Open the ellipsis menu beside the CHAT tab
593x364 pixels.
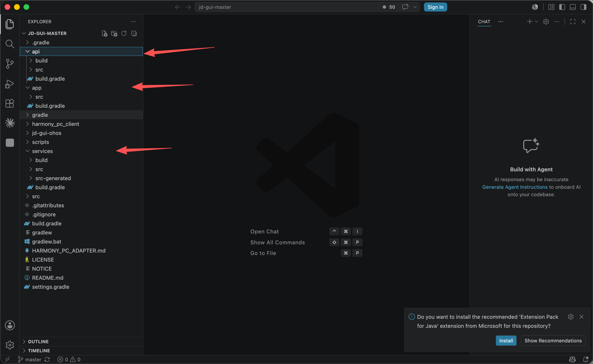click(501, 22)
